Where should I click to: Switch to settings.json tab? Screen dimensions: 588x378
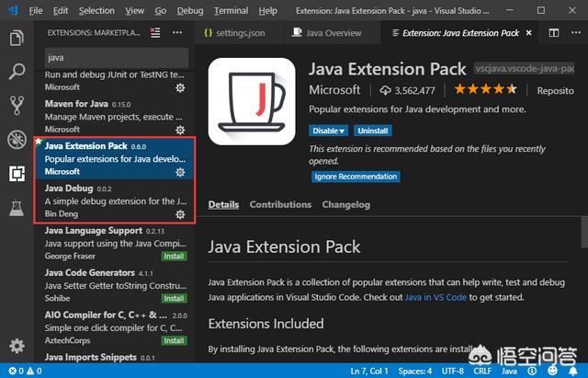tap(238, 33)
